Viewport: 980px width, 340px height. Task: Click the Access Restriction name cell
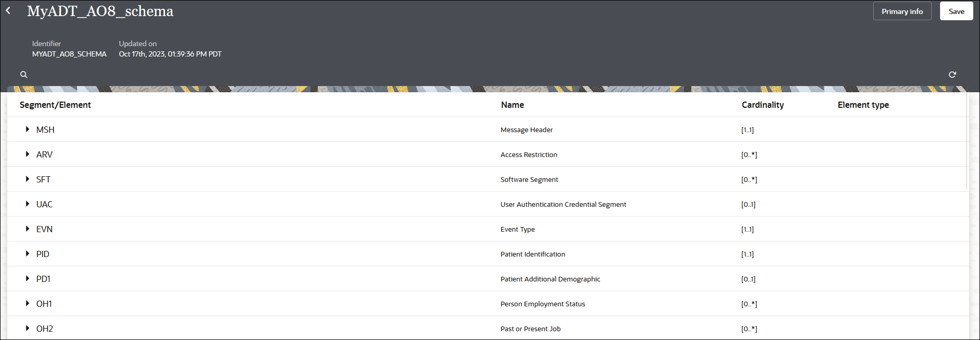pos(529,154)
